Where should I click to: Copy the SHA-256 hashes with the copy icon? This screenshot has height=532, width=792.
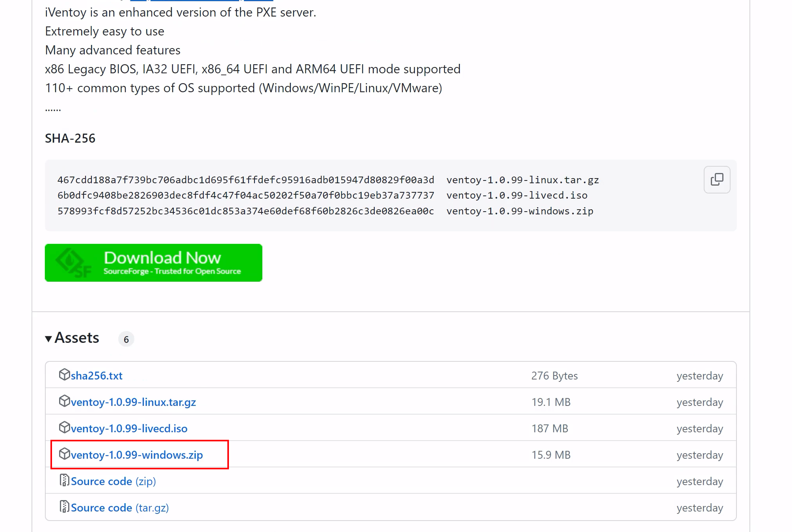(x=716, y=180)
